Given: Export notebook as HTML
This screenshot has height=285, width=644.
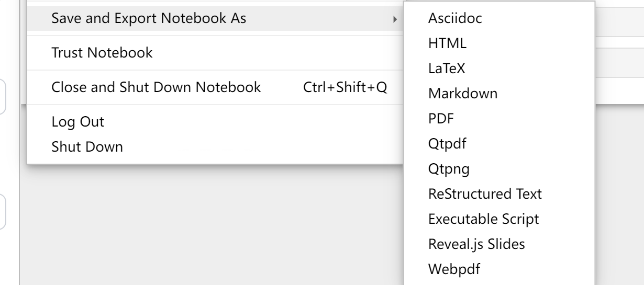Looking at the screenshot, I should click(447, 44).
